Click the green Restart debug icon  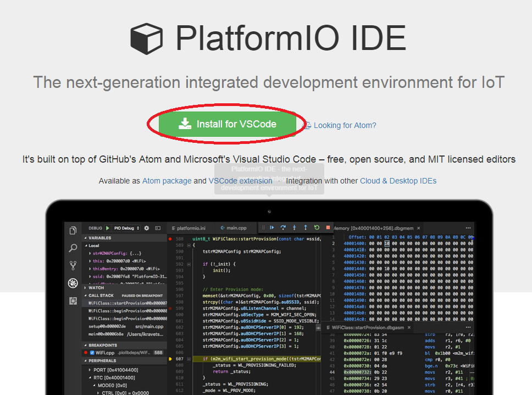pyautogui.click(x=317, y=227)
